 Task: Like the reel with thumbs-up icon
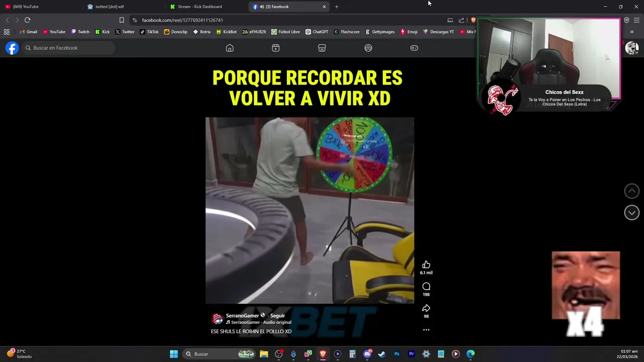point(426,264)
